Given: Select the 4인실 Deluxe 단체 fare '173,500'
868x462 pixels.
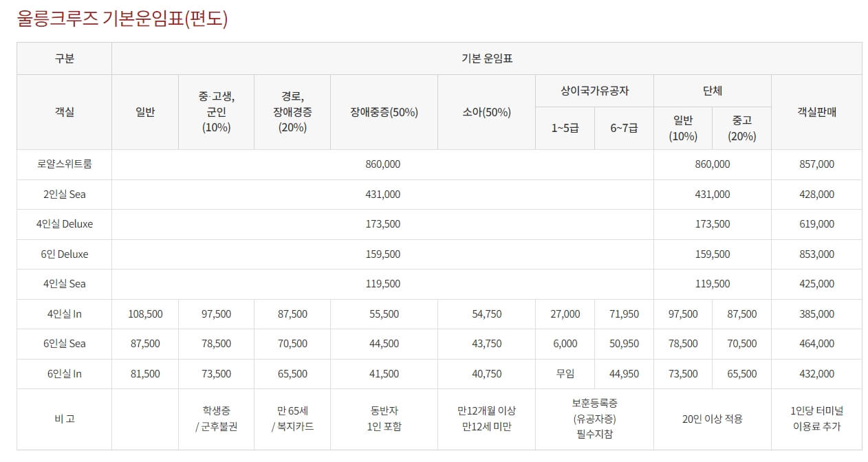Looking at the screenshot, I should pyautogui.click(x=713, y=224).
